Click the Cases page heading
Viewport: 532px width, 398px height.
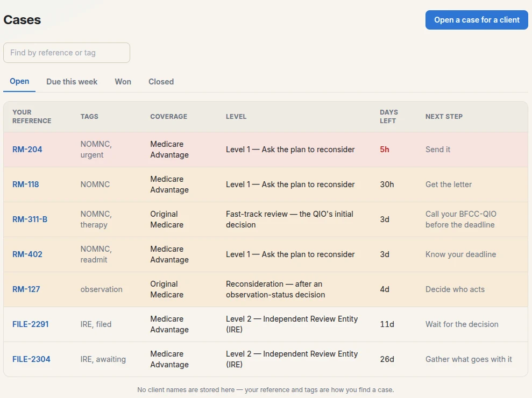pyautogui.click(x=22, y=20)
